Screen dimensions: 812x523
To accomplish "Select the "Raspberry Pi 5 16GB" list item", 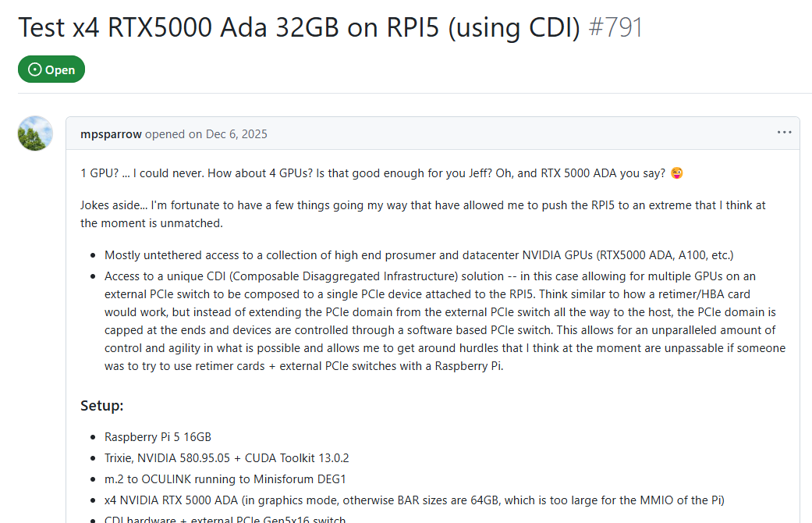I will coord(158,437).
